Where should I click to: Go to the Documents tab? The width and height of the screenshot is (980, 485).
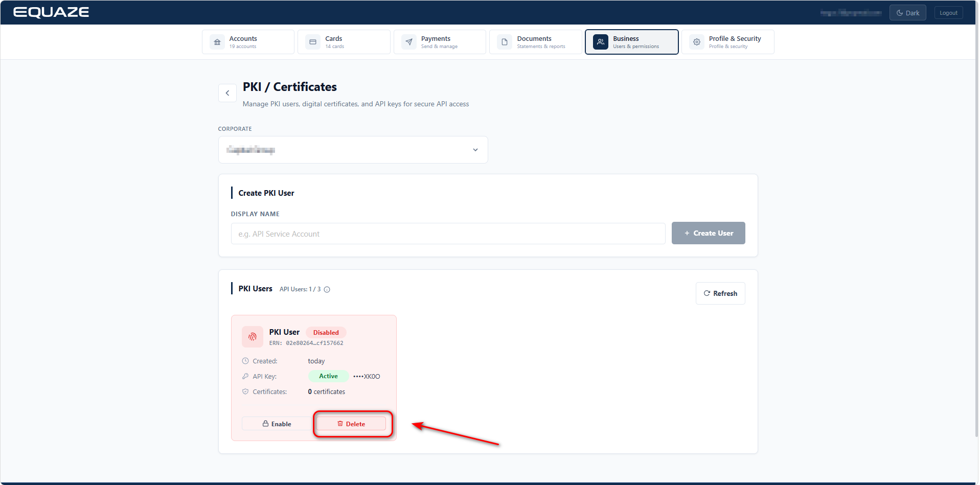[x=535, y=42]
